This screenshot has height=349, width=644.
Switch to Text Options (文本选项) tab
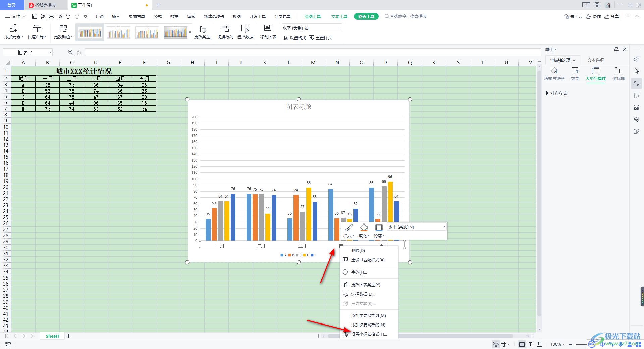pos(596,60)
